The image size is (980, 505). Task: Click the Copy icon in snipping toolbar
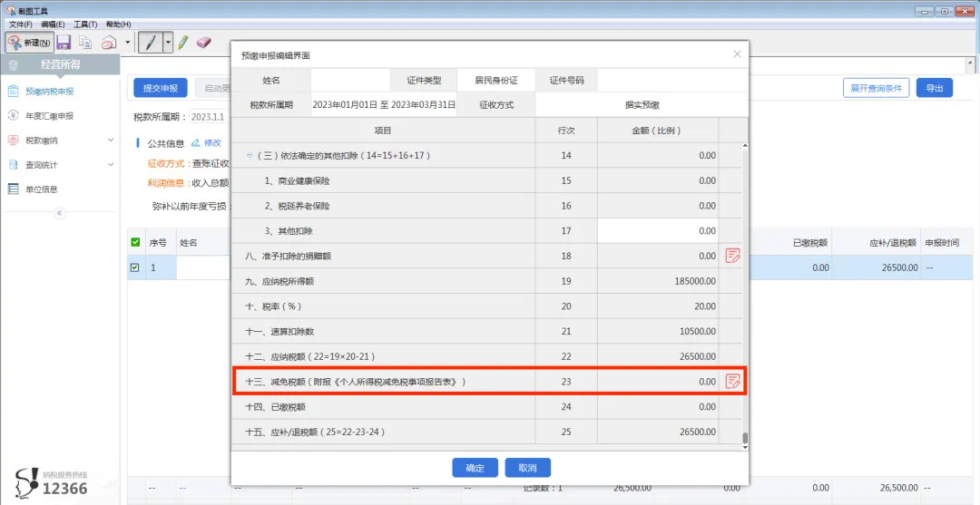(x=86, y=43)
